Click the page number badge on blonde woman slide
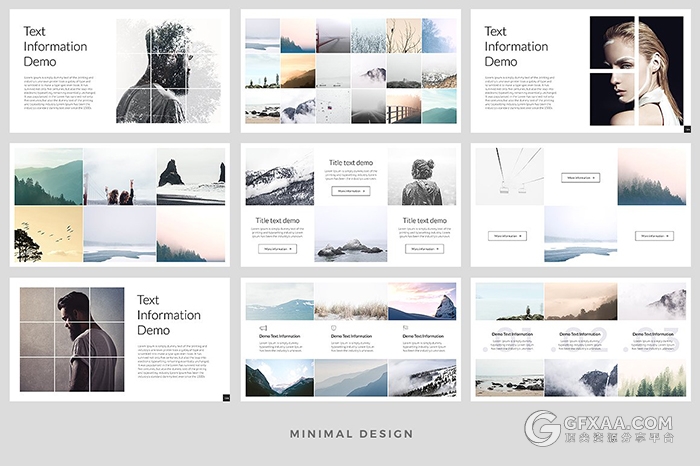The image size is (700, 466). click(x=687, y=128)
